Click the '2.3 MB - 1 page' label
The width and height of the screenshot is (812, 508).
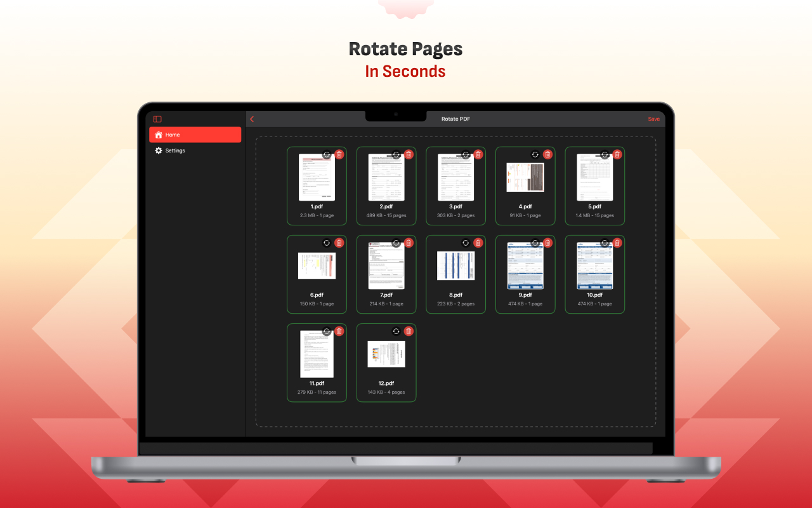click(x=317, y=216)
